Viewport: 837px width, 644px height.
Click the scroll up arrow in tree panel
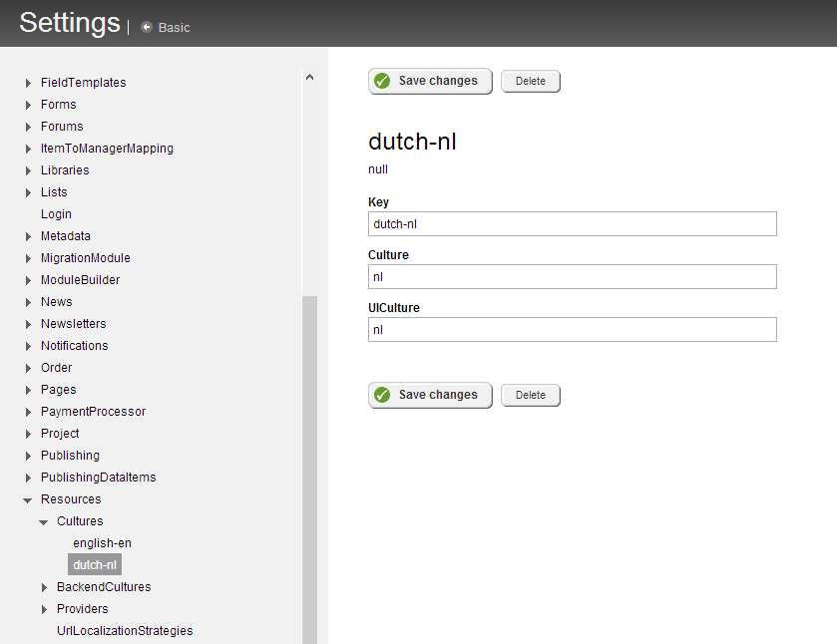(x=309, y=78)
